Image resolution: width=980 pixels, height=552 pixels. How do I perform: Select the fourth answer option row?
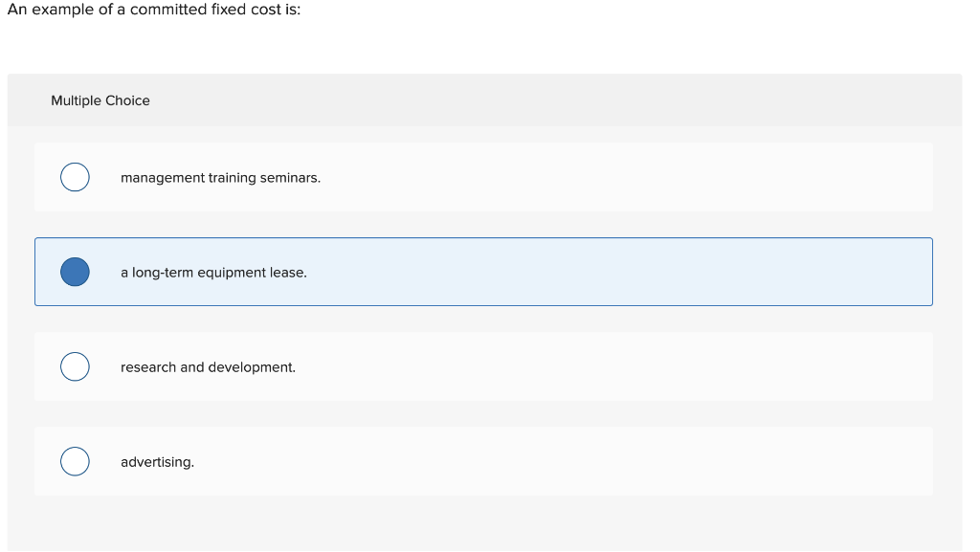(483, 461)
